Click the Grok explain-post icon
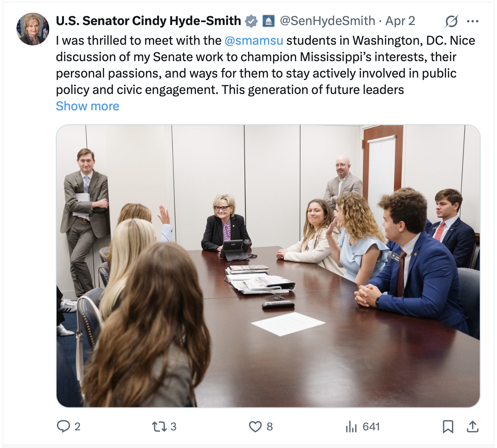497x448 pixels. tap(451, 21)
